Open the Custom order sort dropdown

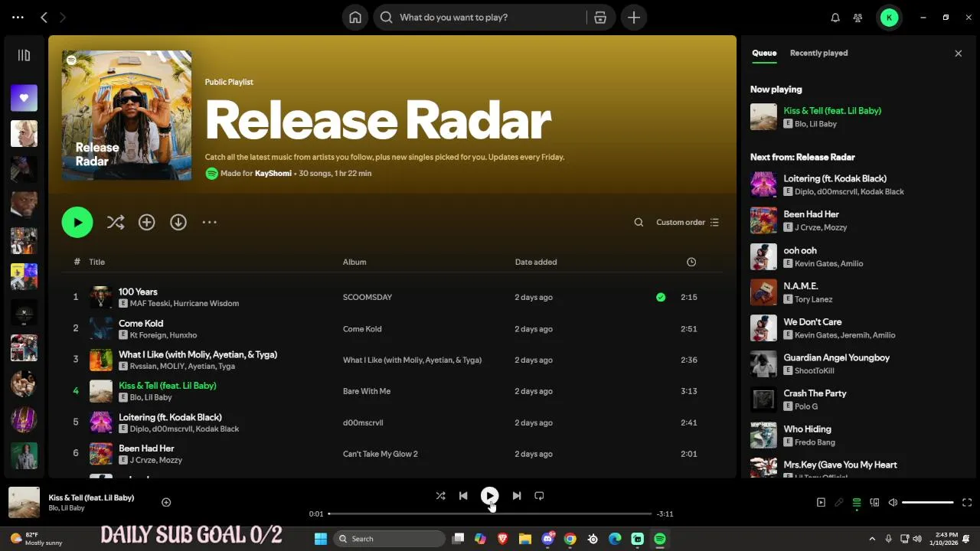pyautogui.click(x=688, y=222)
